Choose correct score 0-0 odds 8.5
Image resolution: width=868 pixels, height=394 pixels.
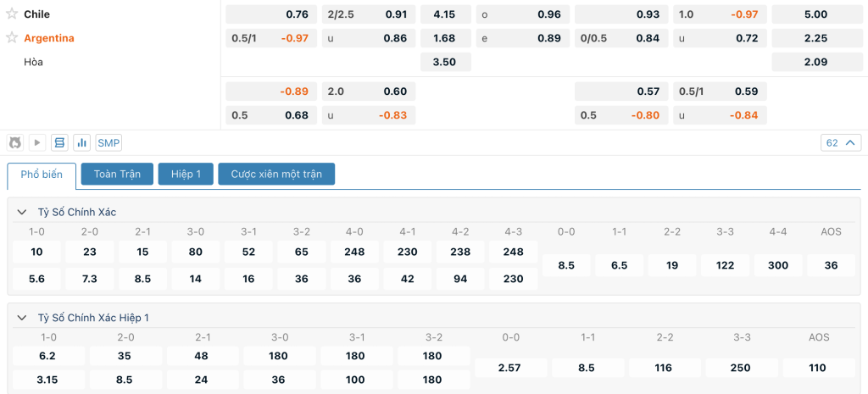point(566,265)
